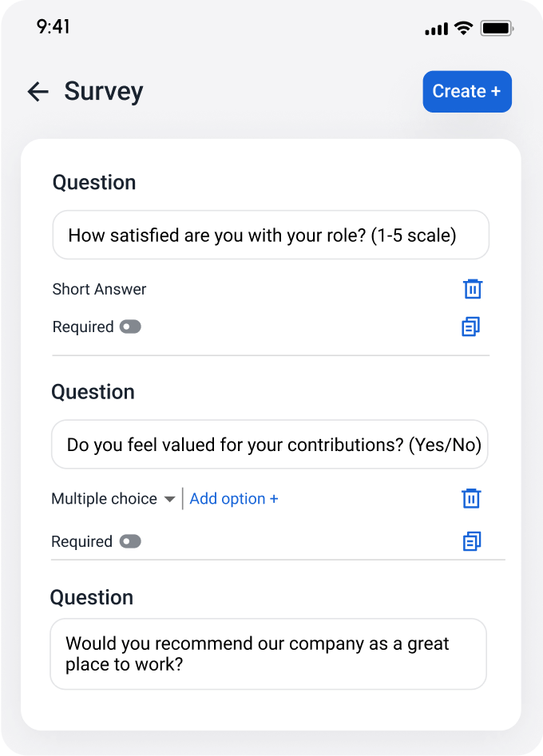Open the Multiple choice type dropdown

pyautogui.click(x=105, y=499)
